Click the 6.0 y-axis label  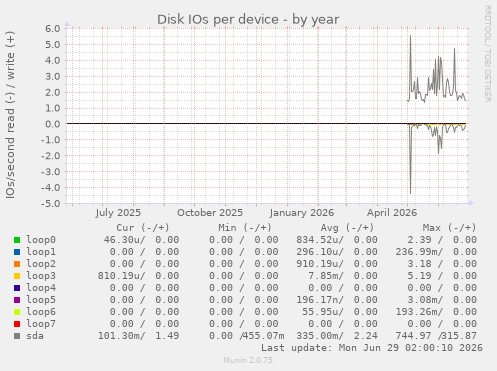pyautogui.click(x=53, y=28)
